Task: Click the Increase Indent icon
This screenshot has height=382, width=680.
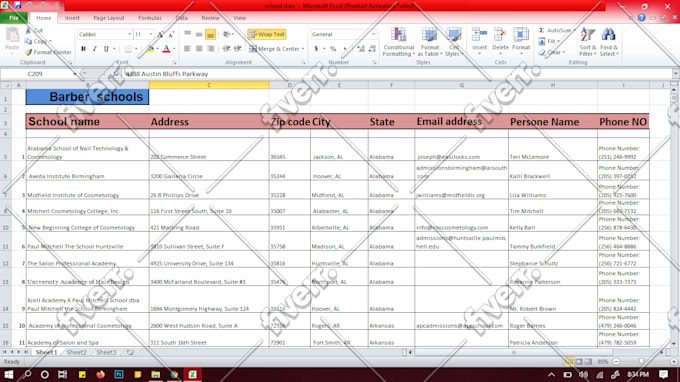Action: [x=238, y=49]
